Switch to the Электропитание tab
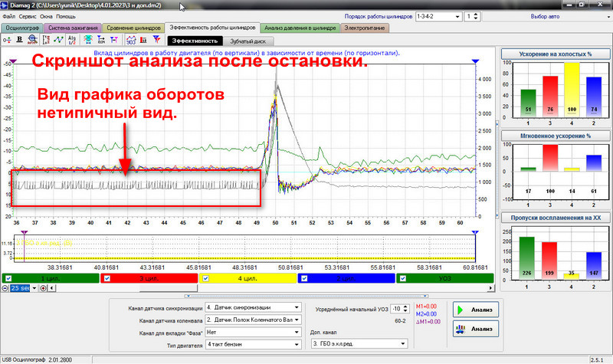 point(365,28)
